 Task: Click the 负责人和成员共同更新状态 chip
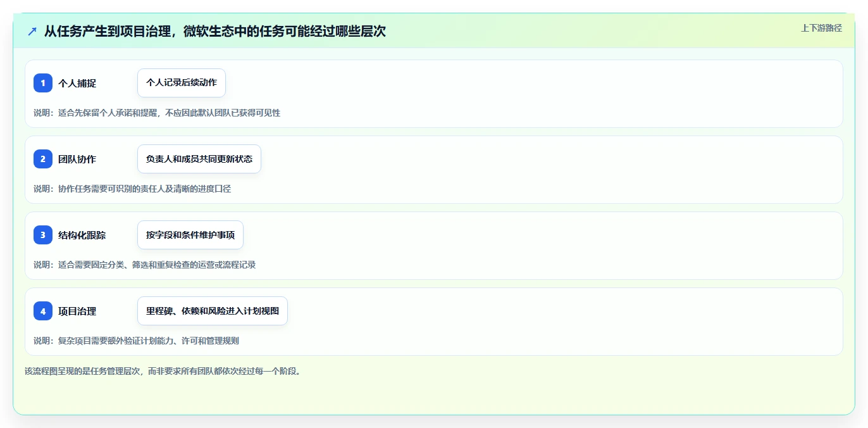click(x=199, y=159)
